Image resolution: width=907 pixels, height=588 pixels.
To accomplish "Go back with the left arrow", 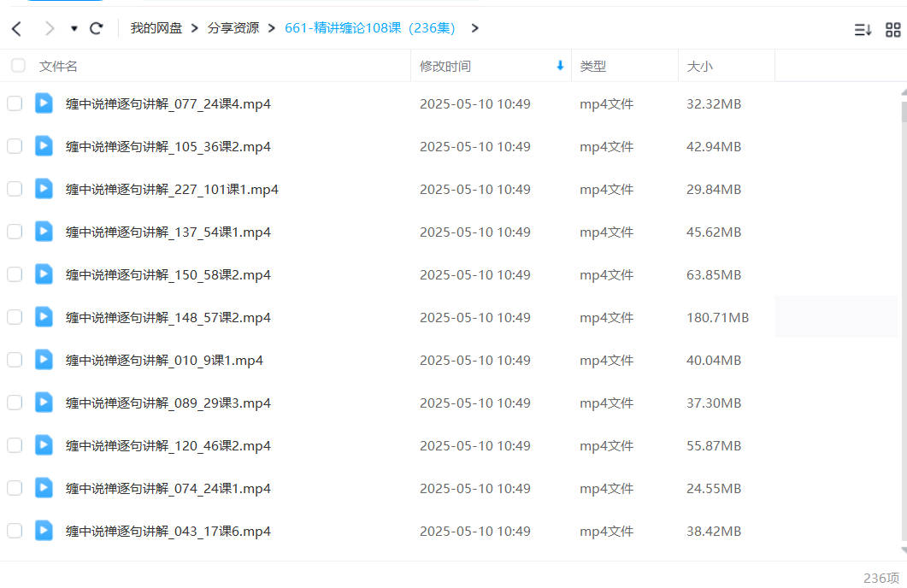I will click(x=17, y=28).
